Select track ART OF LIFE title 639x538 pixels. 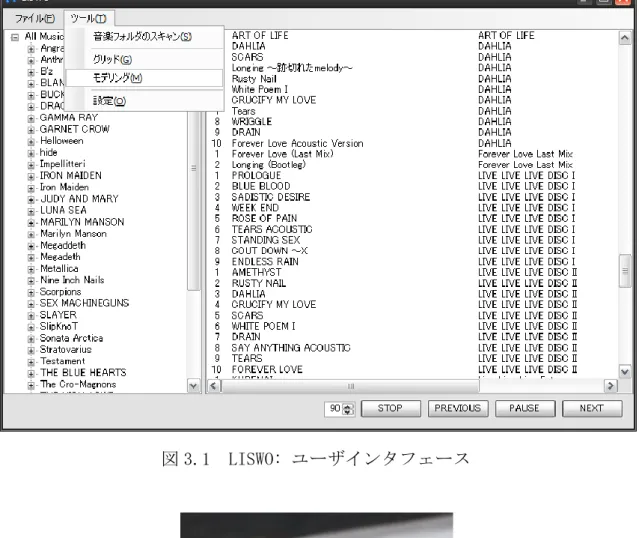260,36
